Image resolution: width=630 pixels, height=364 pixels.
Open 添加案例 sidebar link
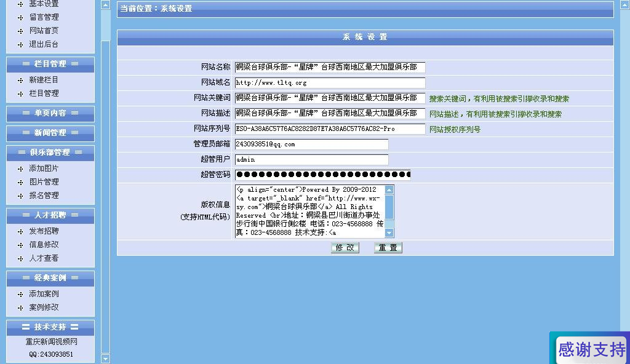(x=44, y=294)
